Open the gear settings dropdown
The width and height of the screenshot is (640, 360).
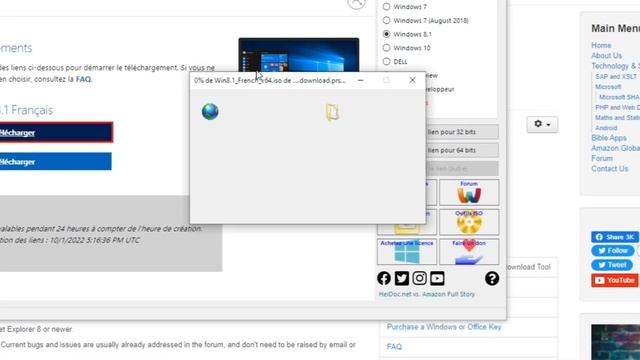coord(542,124)
